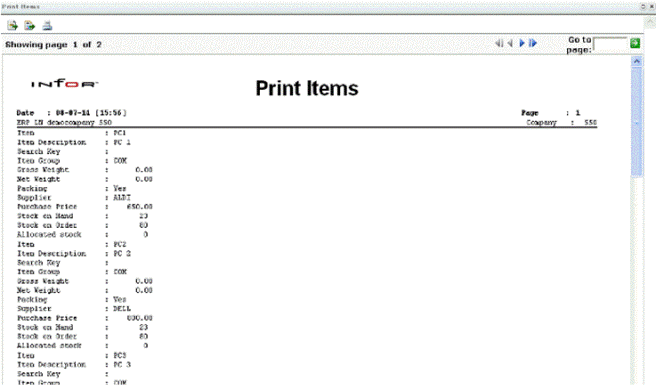Close the Print Items panel
The image size is (656, 390).
(651, 6)
